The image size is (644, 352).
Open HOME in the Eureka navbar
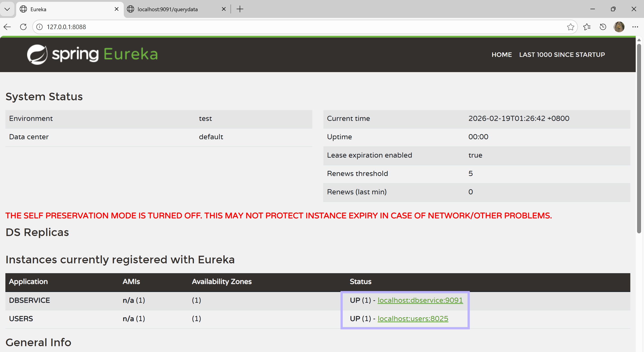(502, 55)
